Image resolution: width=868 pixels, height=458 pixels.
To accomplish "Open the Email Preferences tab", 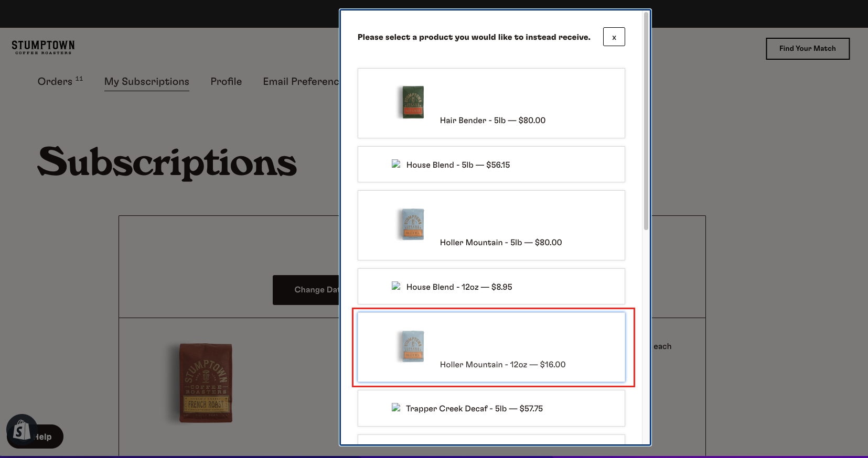I will coord(301,82).
